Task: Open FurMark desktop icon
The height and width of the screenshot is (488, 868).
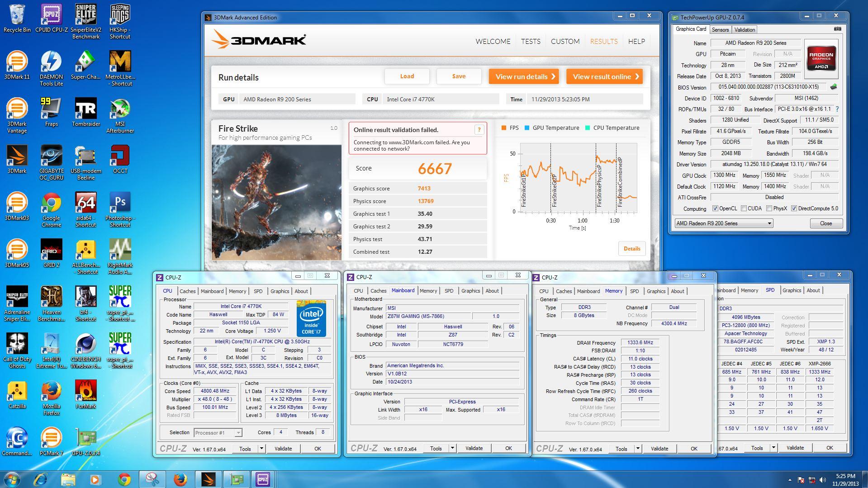Action: point(85,394)
